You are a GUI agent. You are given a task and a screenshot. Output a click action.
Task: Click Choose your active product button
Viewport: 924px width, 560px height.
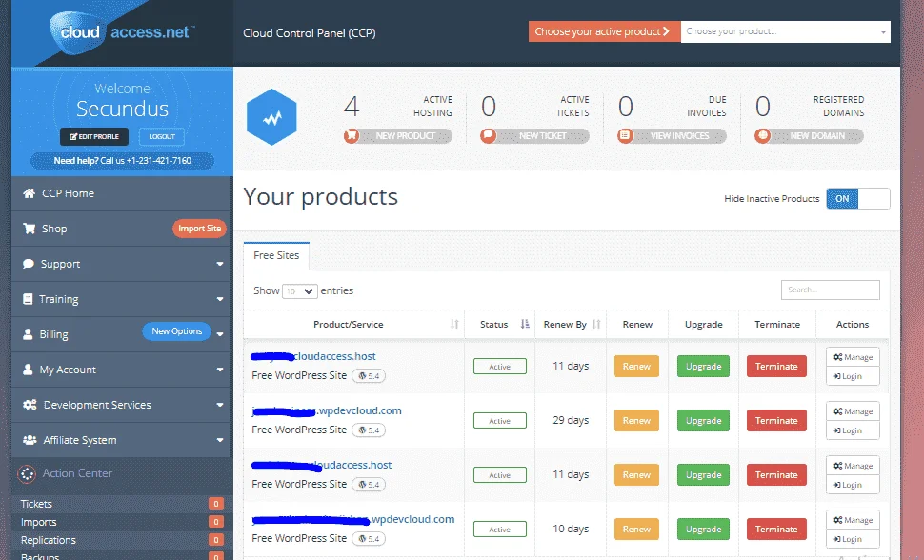click(604, 31)
